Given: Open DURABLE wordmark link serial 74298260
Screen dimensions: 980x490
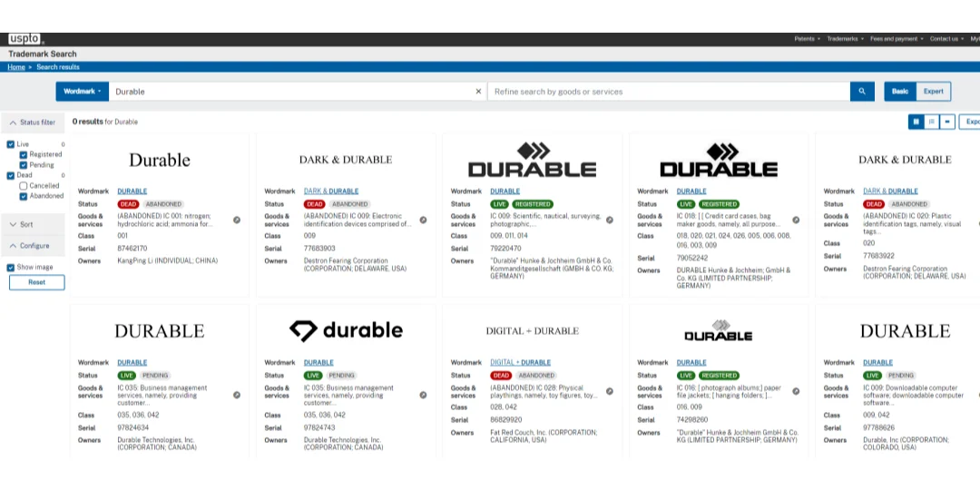Looking at the screenshot, I should point(691,362).
